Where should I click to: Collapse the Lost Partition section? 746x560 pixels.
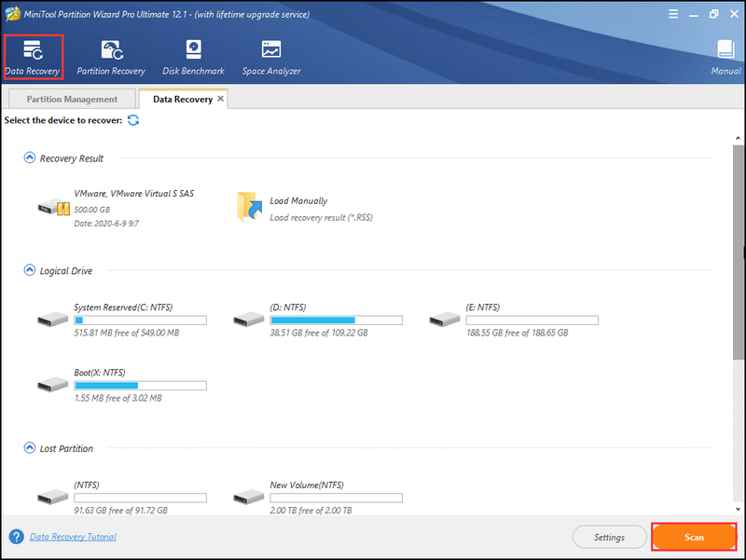[30, 448]
